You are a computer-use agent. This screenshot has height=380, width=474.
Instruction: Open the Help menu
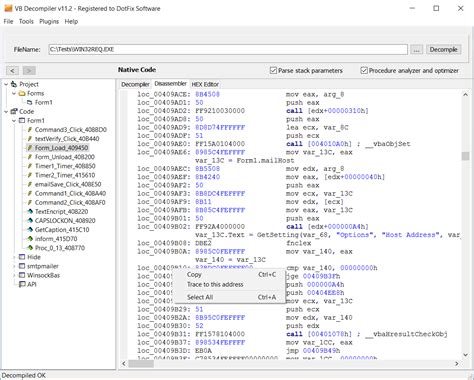[x=71, y=21]
